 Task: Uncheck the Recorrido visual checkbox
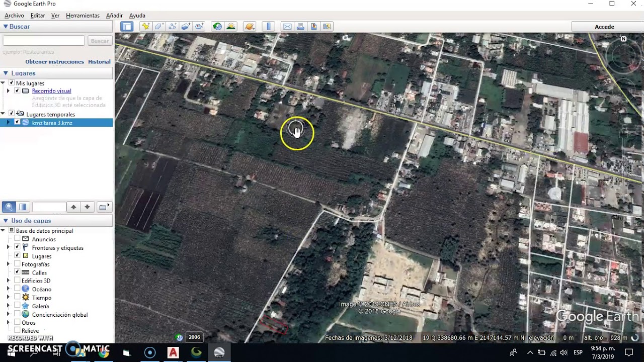click(x=17, y=91)
